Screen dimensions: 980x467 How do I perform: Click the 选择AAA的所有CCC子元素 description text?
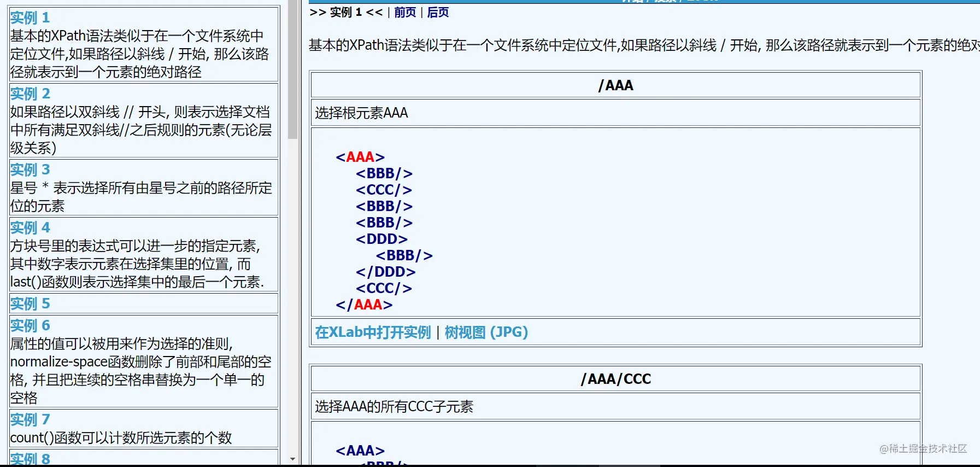click(x=394, y=406)
